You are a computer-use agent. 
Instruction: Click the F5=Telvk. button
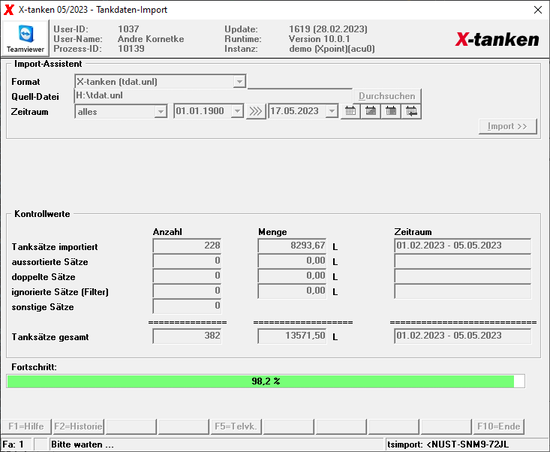coord(236,426)
